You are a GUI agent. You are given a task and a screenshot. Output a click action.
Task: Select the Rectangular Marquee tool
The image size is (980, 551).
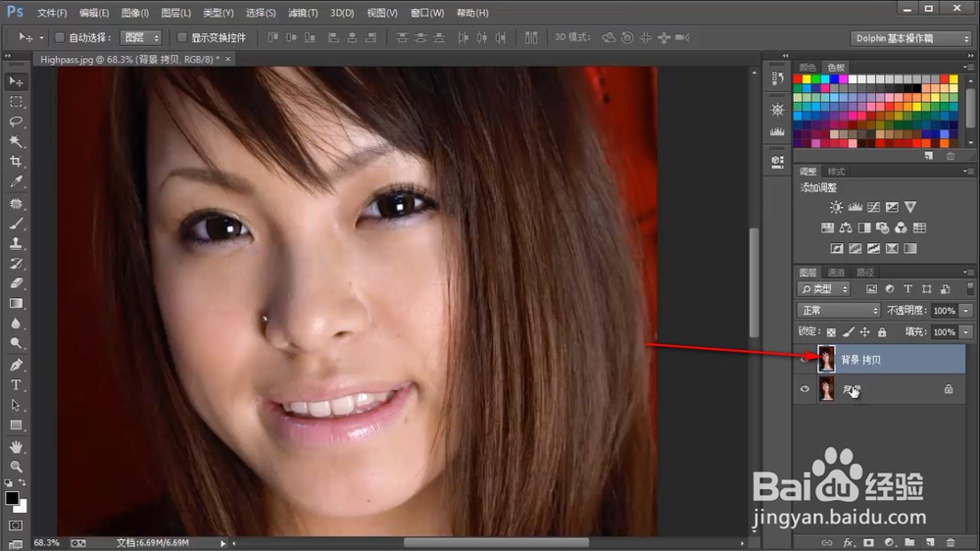[x=17, y=102]
